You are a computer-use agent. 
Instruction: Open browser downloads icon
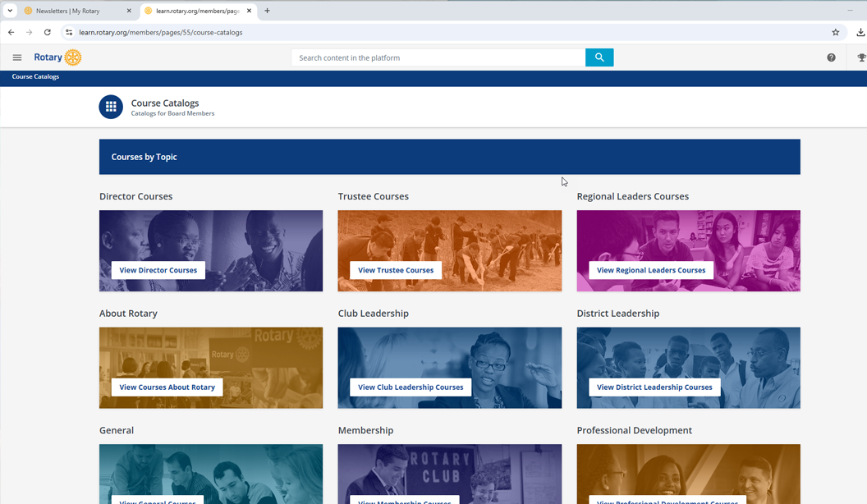pyautogui.click(x=860, y=33)
